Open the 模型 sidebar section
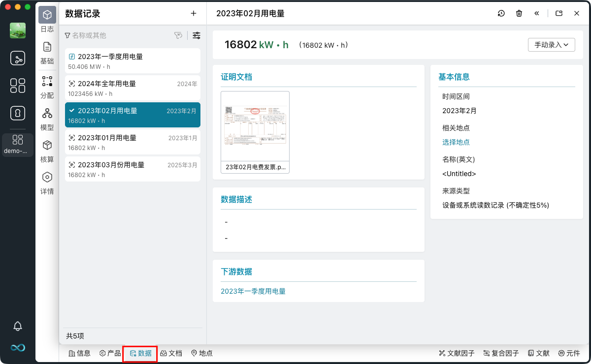This screenshot has width=591, height=364. point(47,120)
